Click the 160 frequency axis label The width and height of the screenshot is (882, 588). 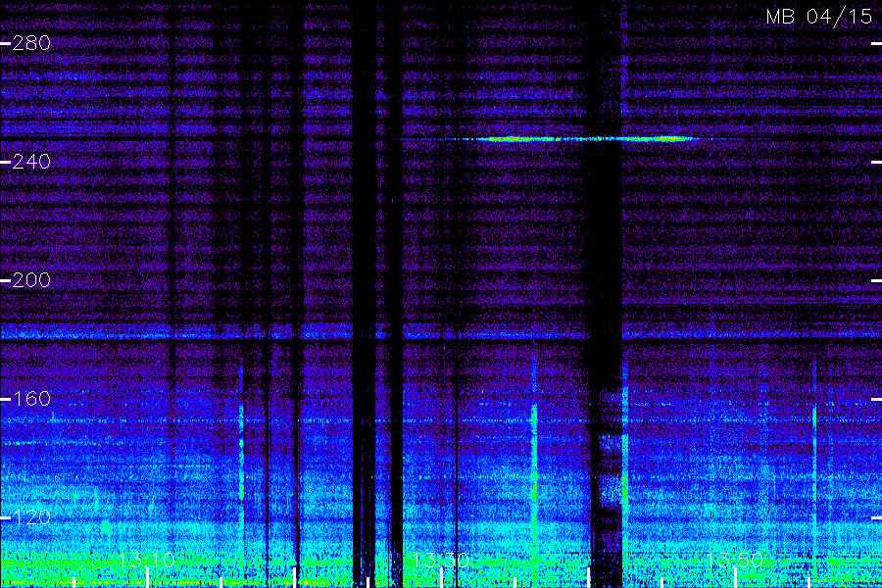(31, 399)
